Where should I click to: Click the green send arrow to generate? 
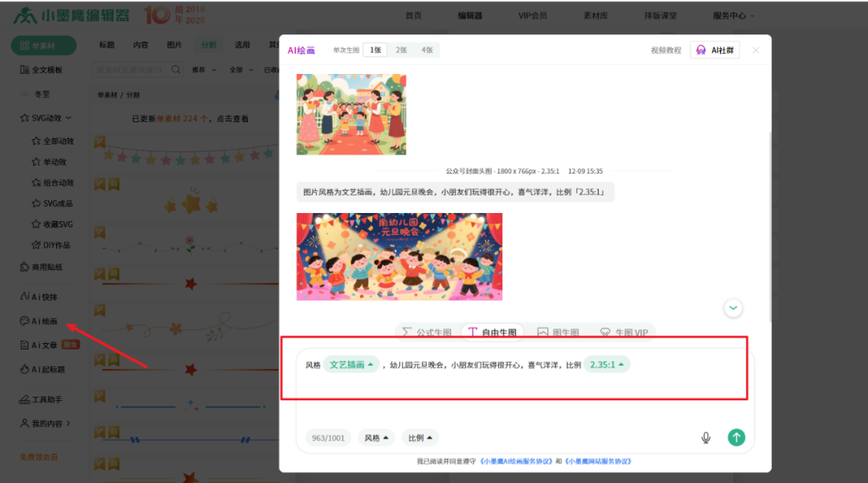(x=736, y=437)
